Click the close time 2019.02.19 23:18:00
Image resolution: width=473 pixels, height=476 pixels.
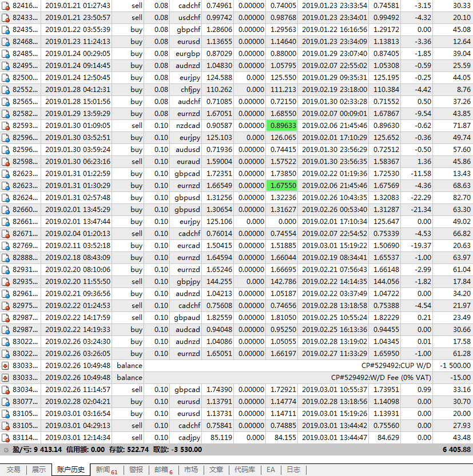point(335,90)
